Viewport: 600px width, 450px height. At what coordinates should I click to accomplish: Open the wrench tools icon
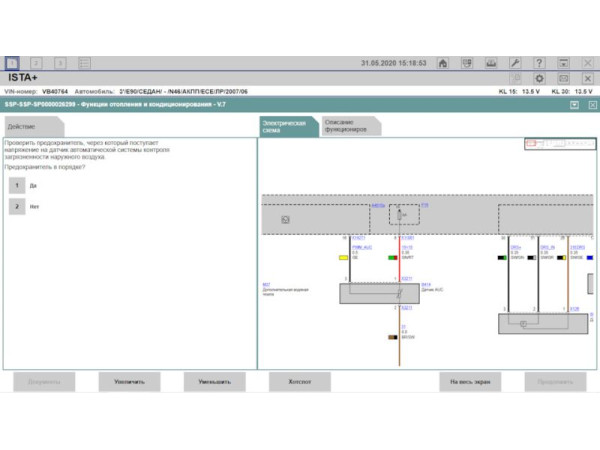click(515, 62)
